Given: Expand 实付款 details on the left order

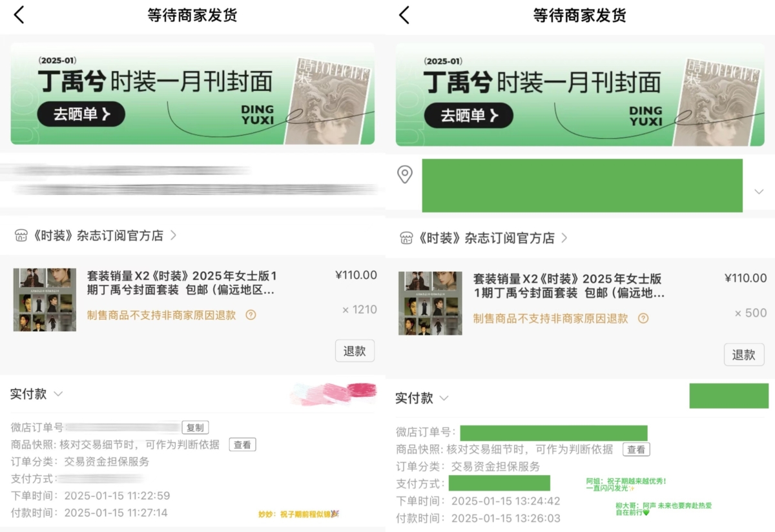Looking at the screenshot, I should click(x=58, y=394).
